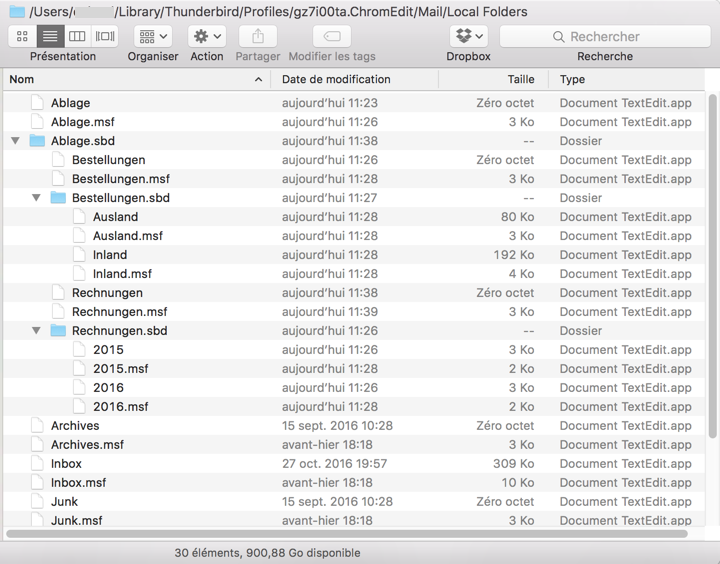This screenshot has height=564, width=720.
Task: Open the Action gear menu
Action: [207, 36]
